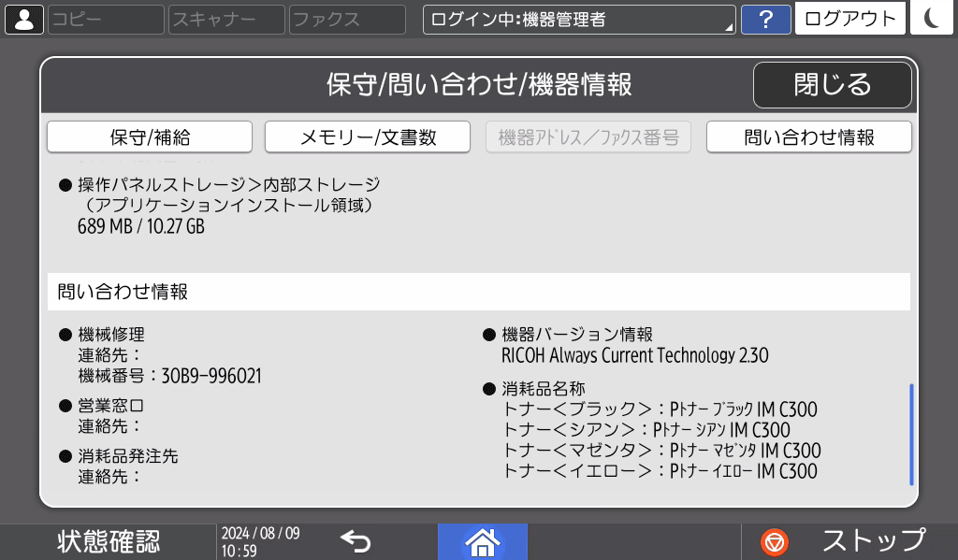Toggle energy saver moon icon
Viewport: 958px width, 560px height.
coord(932,19)
